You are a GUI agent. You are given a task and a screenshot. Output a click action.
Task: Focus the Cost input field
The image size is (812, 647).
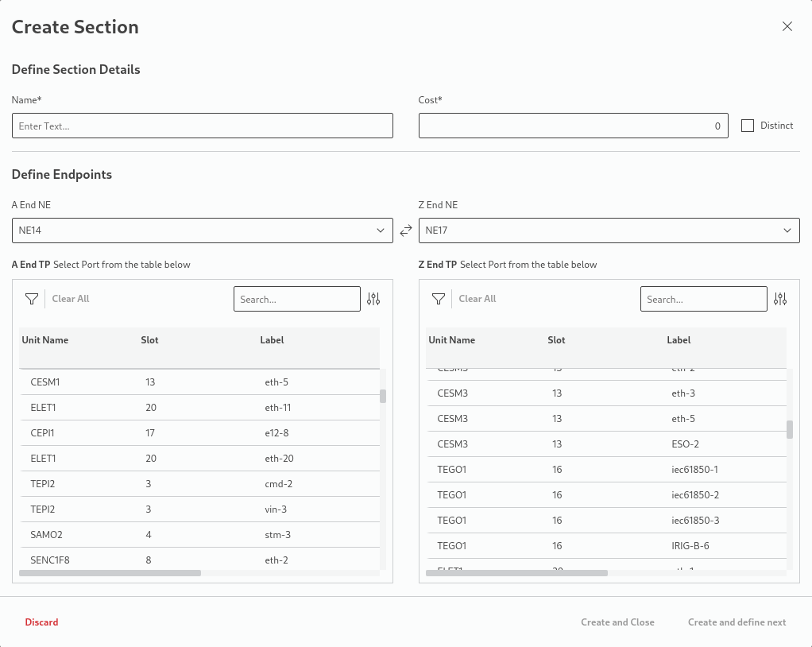pyautogui.click(x=573, y=126)
